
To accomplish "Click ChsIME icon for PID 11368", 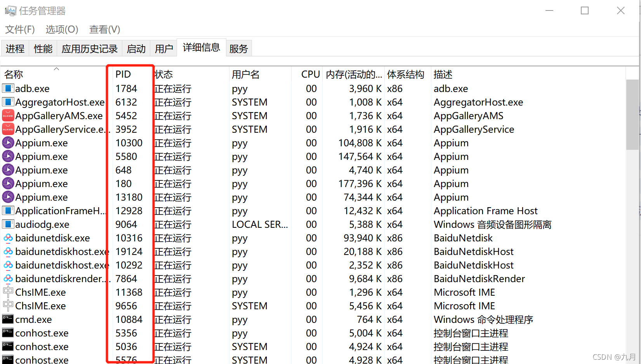I will (8, 292).
